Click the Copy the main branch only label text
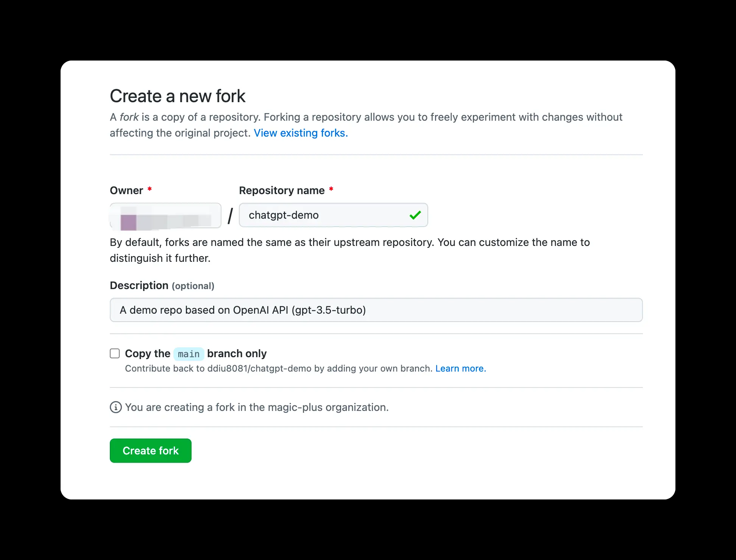736x560 pixels. (196, 353)
